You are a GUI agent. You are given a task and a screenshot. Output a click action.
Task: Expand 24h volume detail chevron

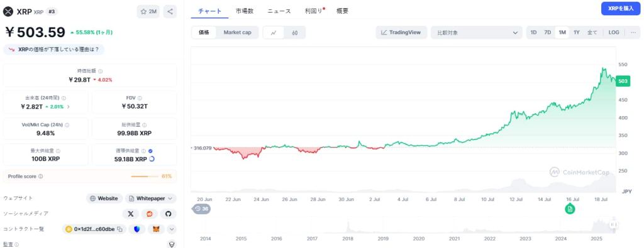coord(68,107)
